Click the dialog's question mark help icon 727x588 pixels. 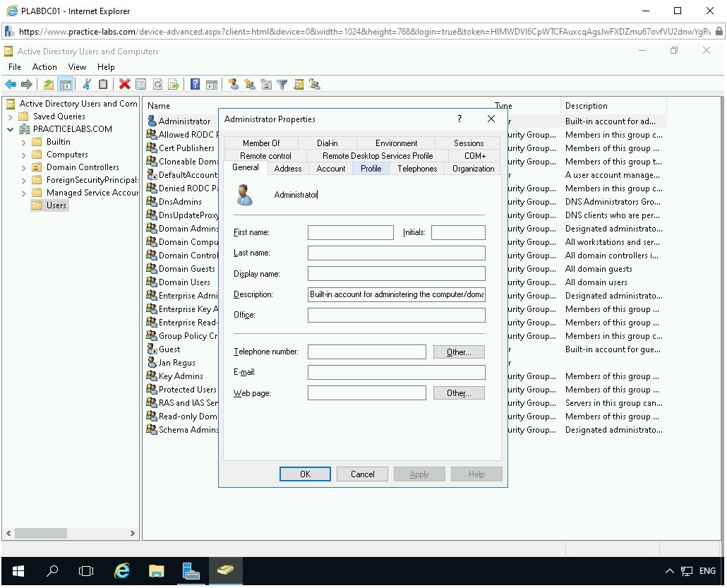pos(459,119)
